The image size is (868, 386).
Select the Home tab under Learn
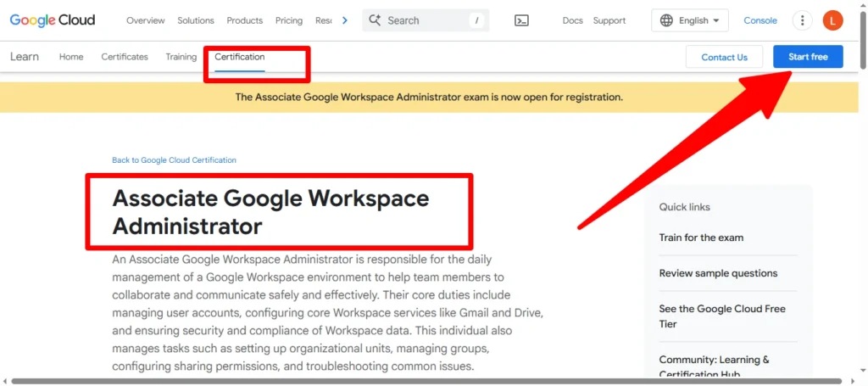coord(71,57)
